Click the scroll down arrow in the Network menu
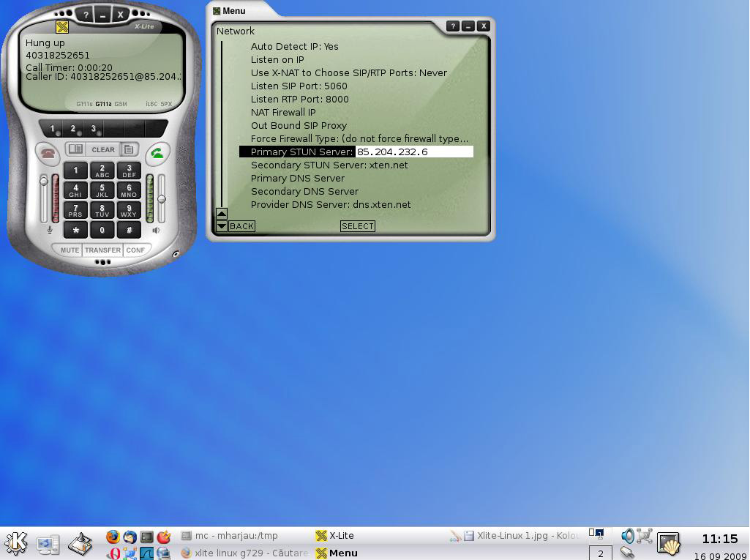Screen dimensions: 750x560 222,226
